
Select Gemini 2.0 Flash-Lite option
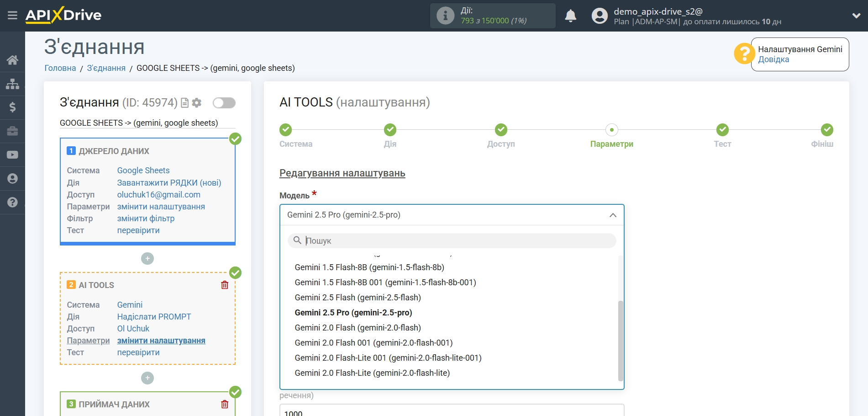tap(372, 373)
